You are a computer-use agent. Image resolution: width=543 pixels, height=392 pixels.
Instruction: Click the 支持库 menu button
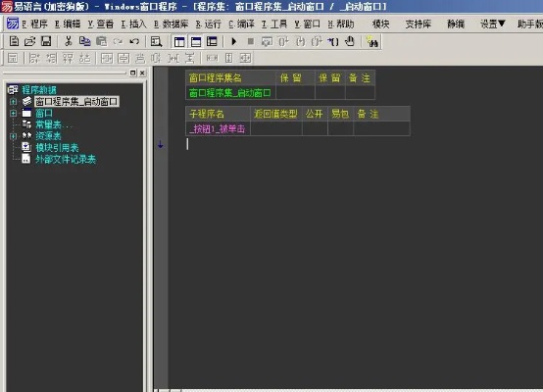coord(419,24)
